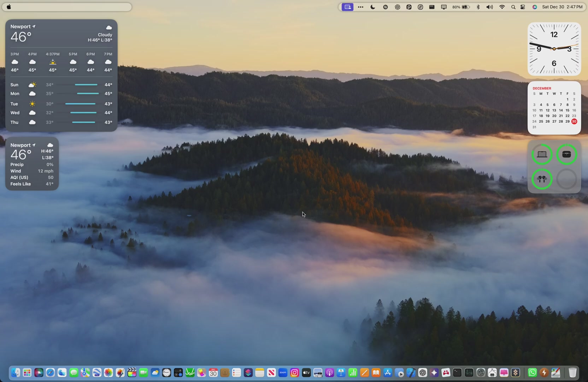Open the battery status menu showing 80%
This screenshot has width=588, height=382.
[461, 7]
